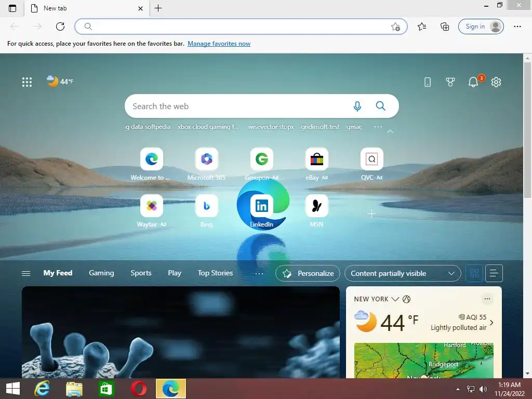Open weather card options ellipsis
Image resolution: width=532 pixels, height=399 pixels.
coord(487,299)
